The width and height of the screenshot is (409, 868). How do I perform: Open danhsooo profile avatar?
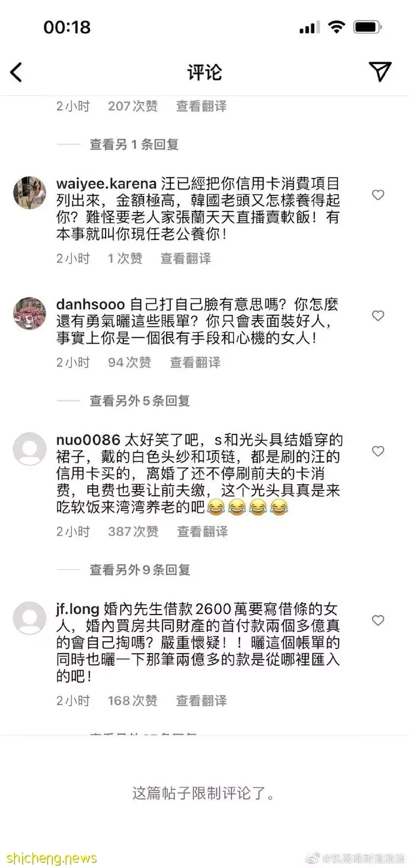pos(30,313)
